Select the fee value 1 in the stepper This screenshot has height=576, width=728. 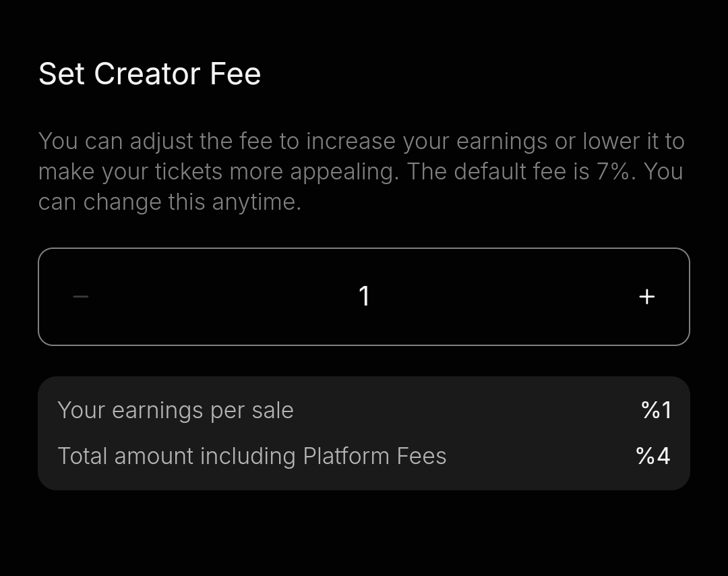(364, 297)
